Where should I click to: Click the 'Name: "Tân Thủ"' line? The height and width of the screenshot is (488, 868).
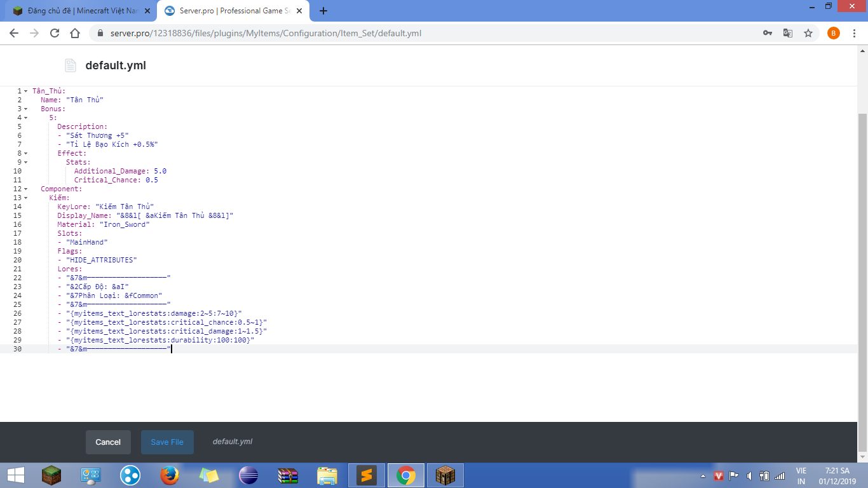[x=72, y=100]
